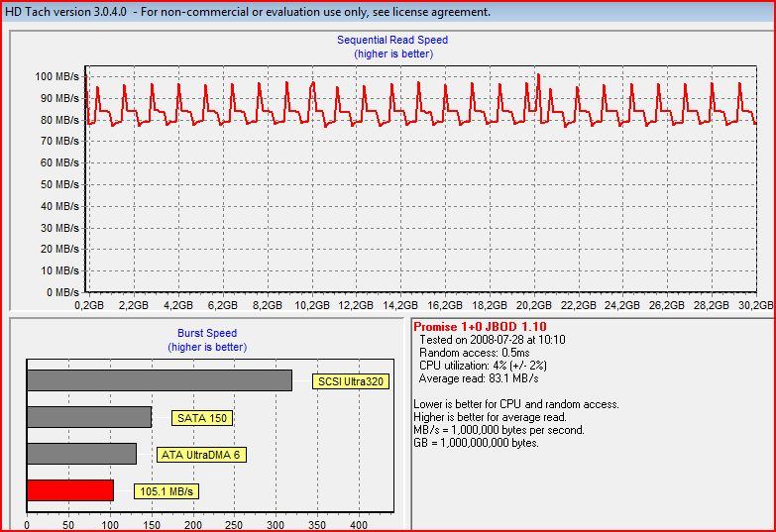Click the Promise 1+0 JBOD 1.10 heading

[480, 327]
